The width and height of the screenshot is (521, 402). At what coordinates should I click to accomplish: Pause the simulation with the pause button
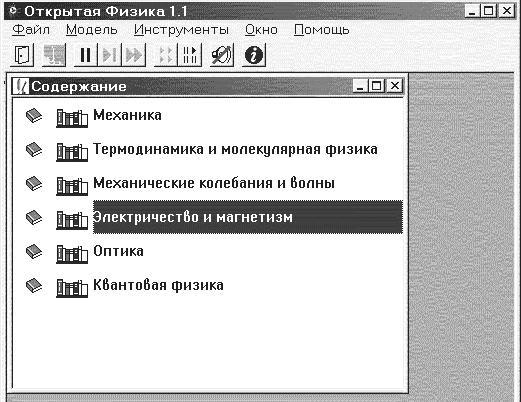tap(85, 55)
